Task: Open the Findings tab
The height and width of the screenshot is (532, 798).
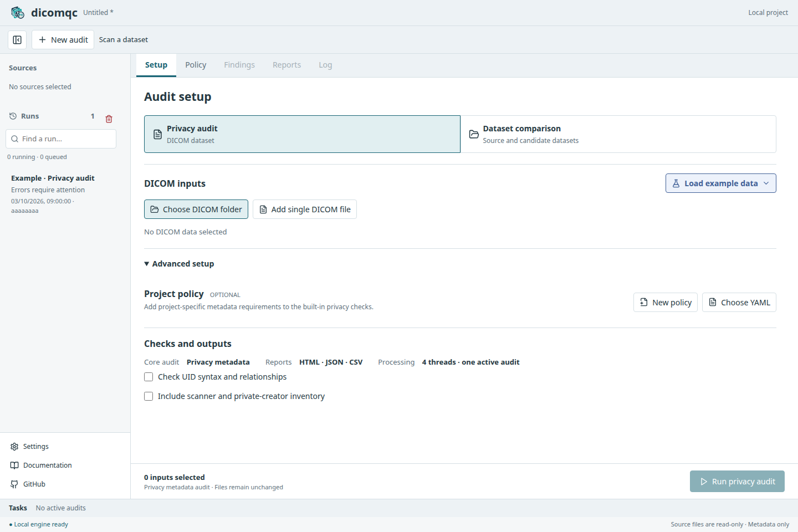Action: 239,65
